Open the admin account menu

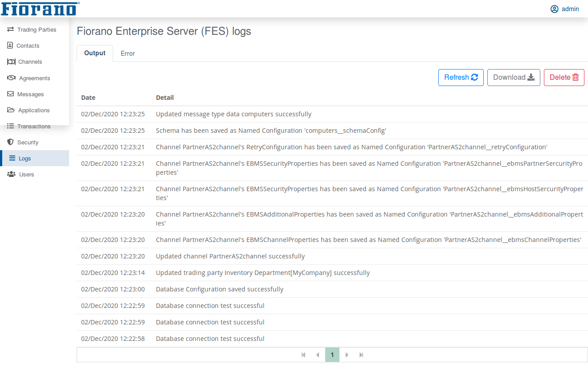click(x=565, y=9)
